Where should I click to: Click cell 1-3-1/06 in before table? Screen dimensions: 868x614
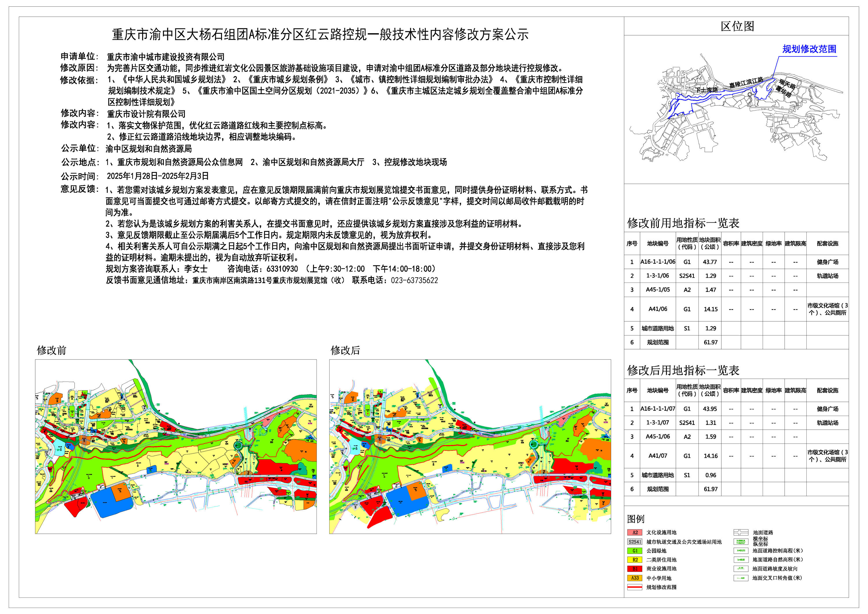(657, 276)
